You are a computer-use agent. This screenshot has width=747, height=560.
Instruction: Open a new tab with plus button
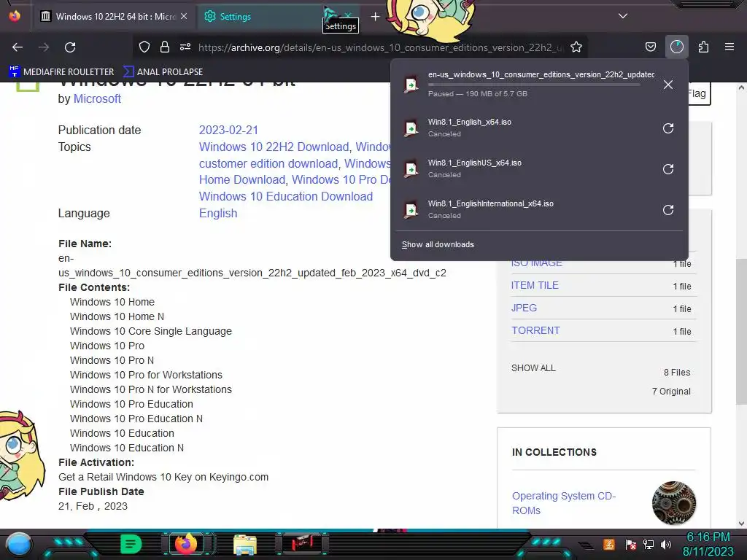click(376, 17)
